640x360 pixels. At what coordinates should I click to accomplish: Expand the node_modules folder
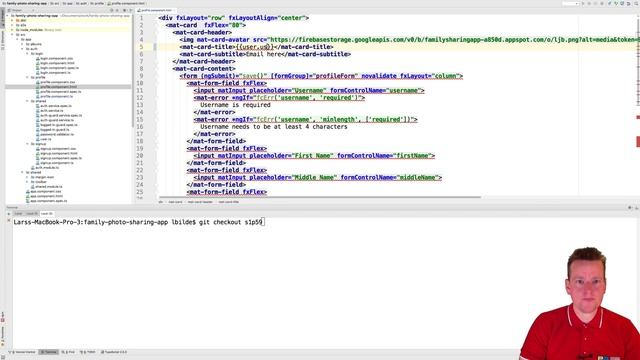[x=13, y=30]
